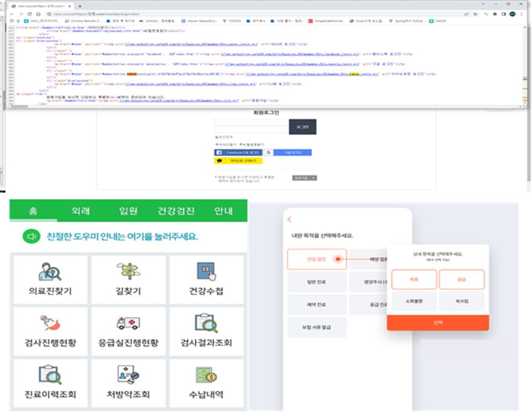This screenshot has height=412, width=532.
Task: Click the dark 로그인 button
Action: click(x=303, y=127)
